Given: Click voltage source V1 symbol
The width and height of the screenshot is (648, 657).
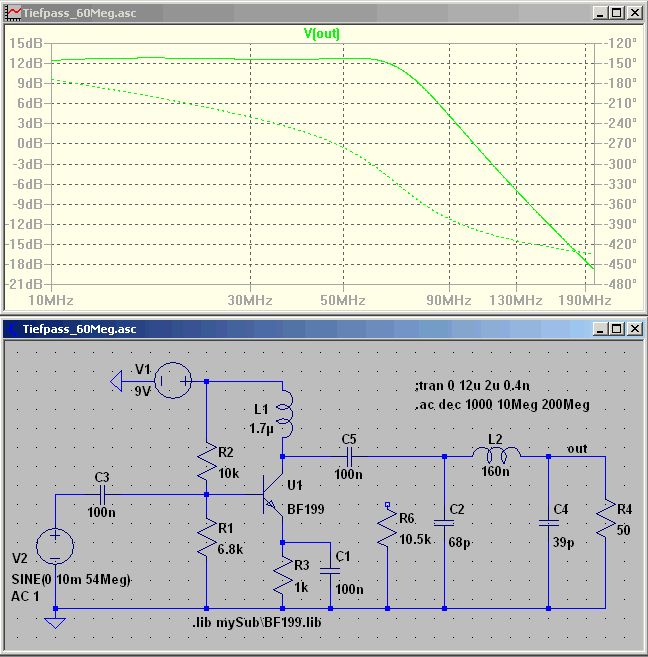Looking at the screenshot, I should 173,381.
